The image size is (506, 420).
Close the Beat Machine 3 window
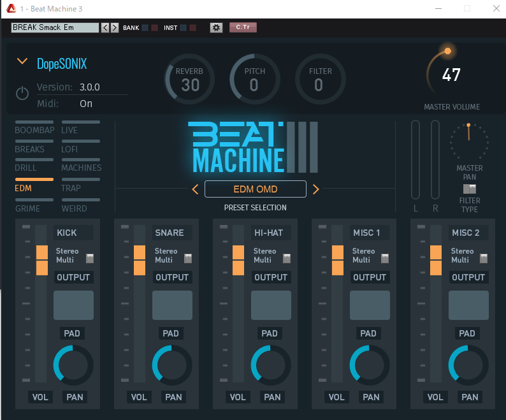coord(496,8)
